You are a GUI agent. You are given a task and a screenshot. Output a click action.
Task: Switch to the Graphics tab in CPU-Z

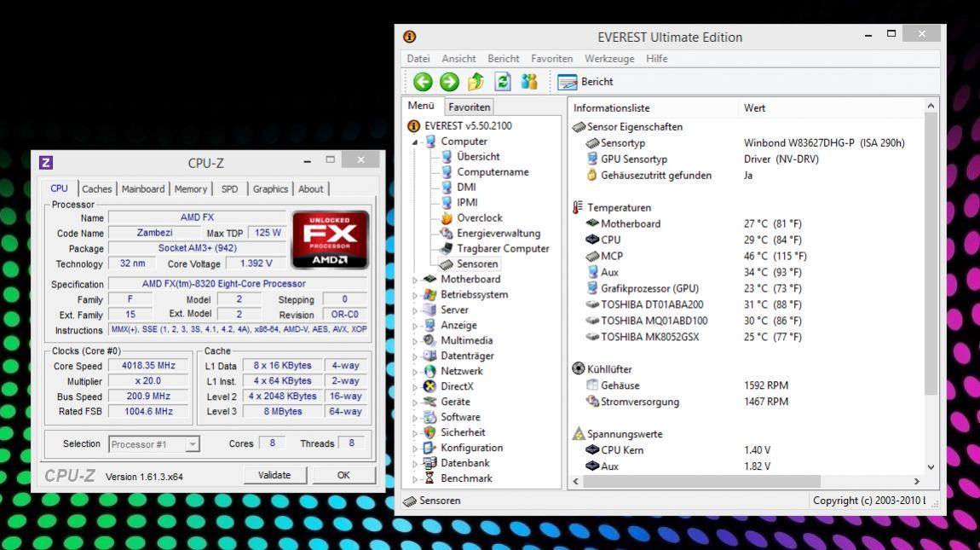tap(270, 189)
